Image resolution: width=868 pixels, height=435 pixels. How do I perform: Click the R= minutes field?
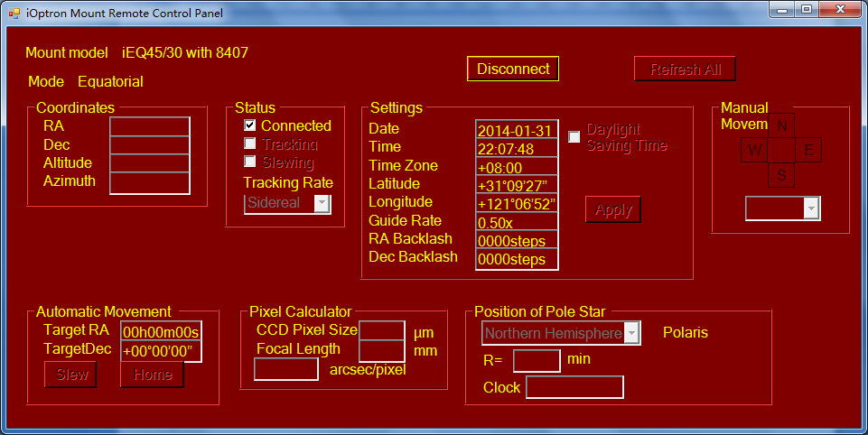point(537,361)
